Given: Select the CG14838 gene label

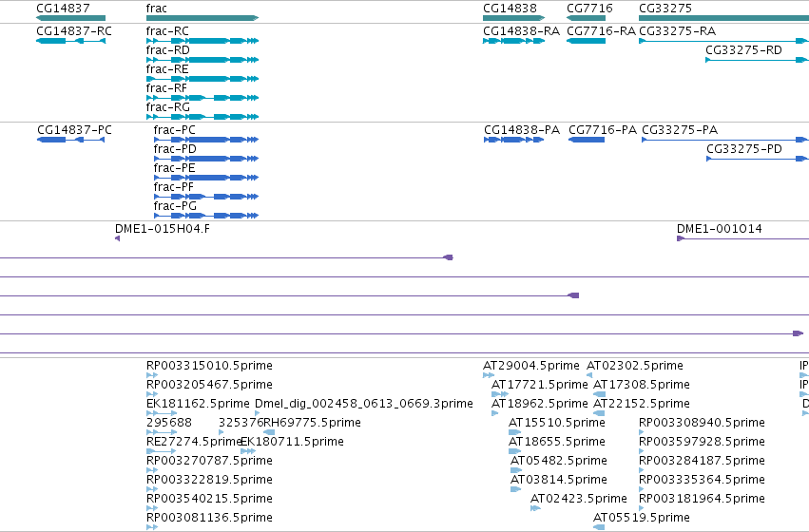Looking at the screenshot, I should tap(510, 9).
